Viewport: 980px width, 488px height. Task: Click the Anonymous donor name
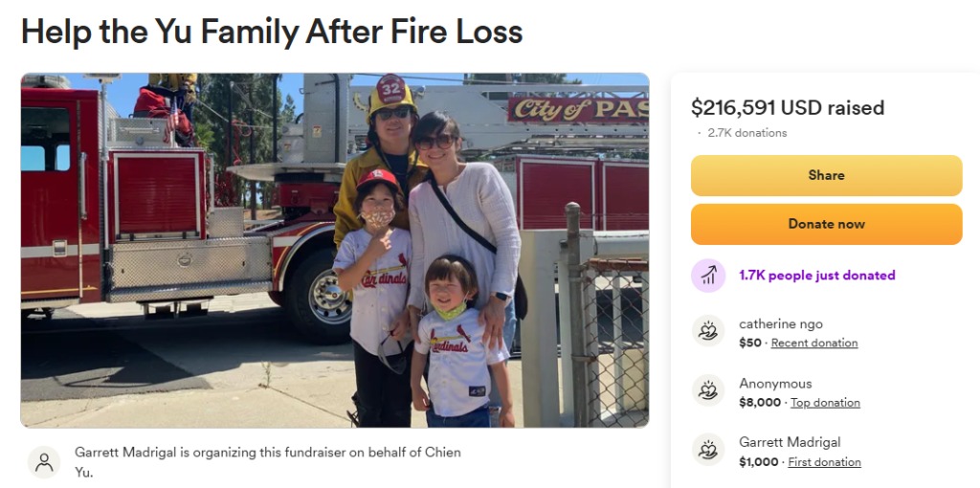coord(775,384)
